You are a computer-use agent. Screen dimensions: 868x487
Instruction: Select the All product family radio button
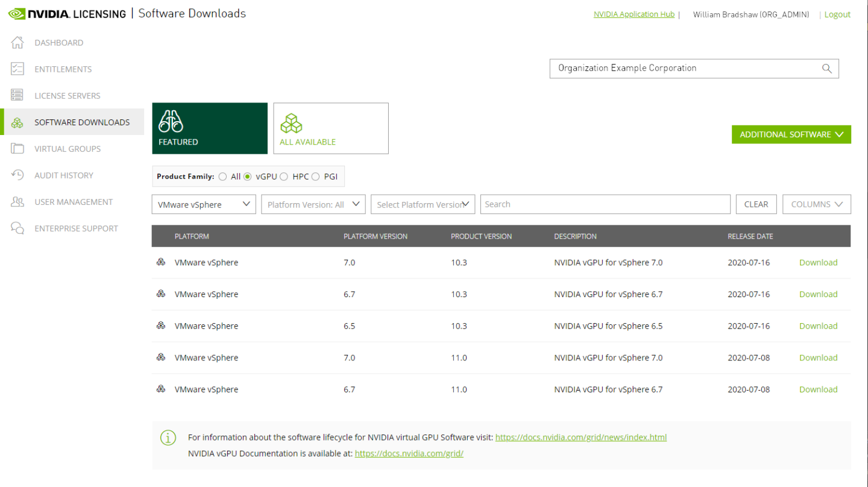coord(223,177)
